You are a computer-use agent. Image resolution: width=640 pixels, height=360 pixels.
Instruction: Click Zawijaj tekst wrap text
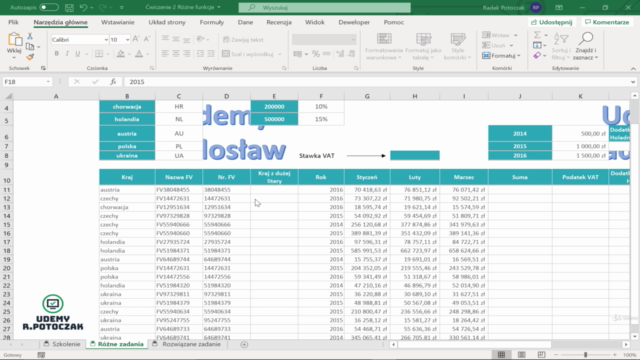243,40
